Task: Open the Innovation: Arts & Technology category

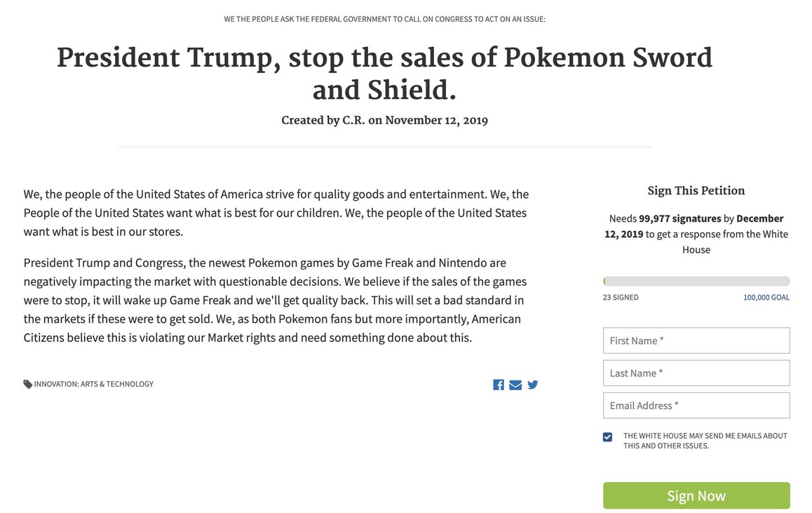Action: (x=94, y=384)
